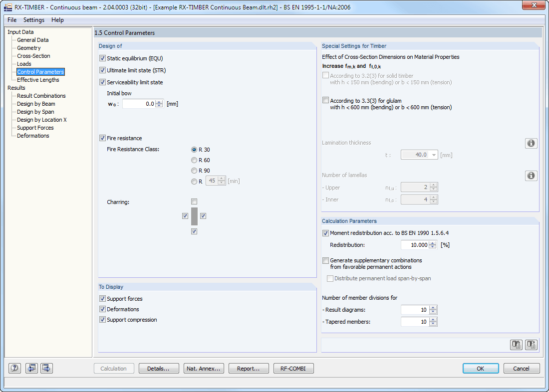The width and height of the screenshot is (549, 392).
Task: Enable charring on the top side
Action: (194, 201)
